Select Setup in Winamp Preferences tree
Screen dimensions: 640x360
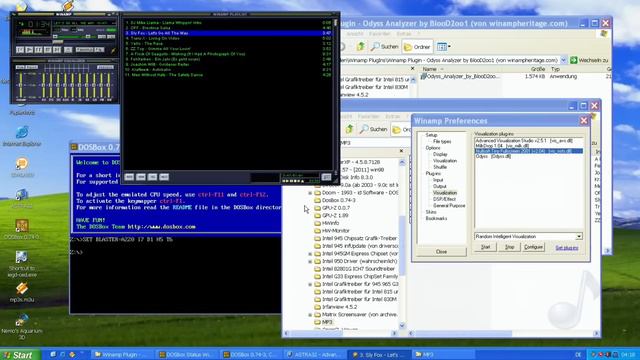click(x=431, y=135)
